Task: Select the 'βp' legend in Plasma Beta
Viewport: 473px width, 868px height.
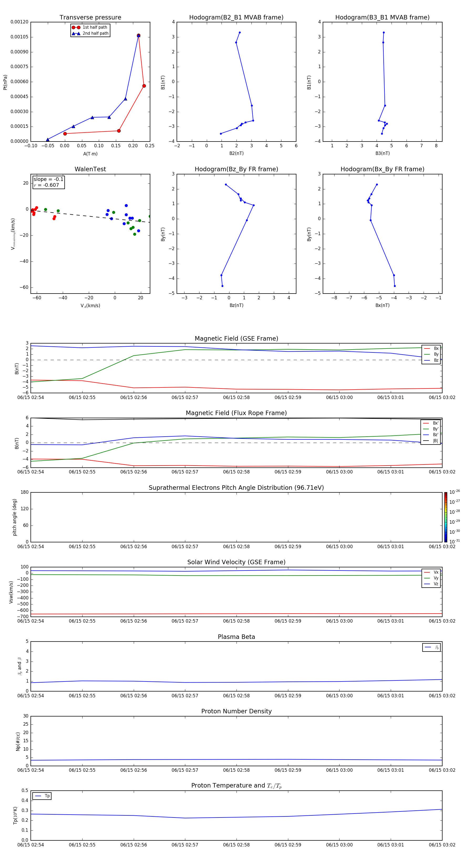Action: point(431,647)
